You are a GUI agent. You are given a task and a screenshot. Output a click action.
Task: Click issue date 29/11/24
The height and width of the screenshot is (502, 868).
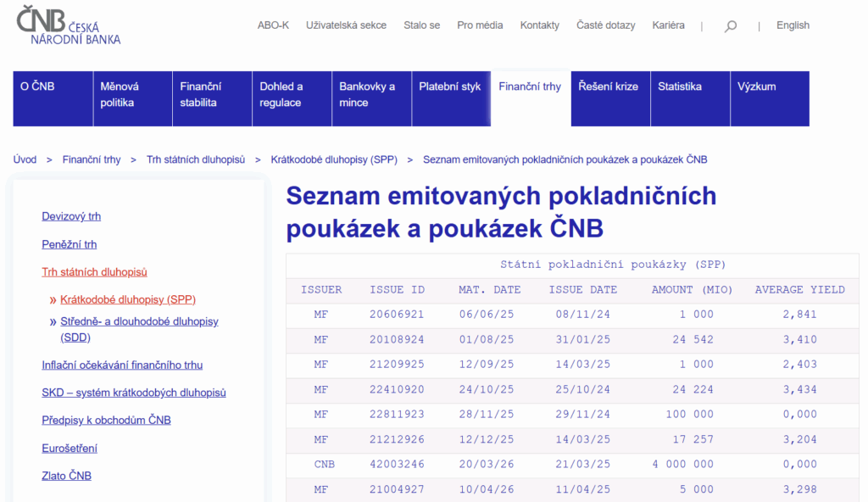583,415
